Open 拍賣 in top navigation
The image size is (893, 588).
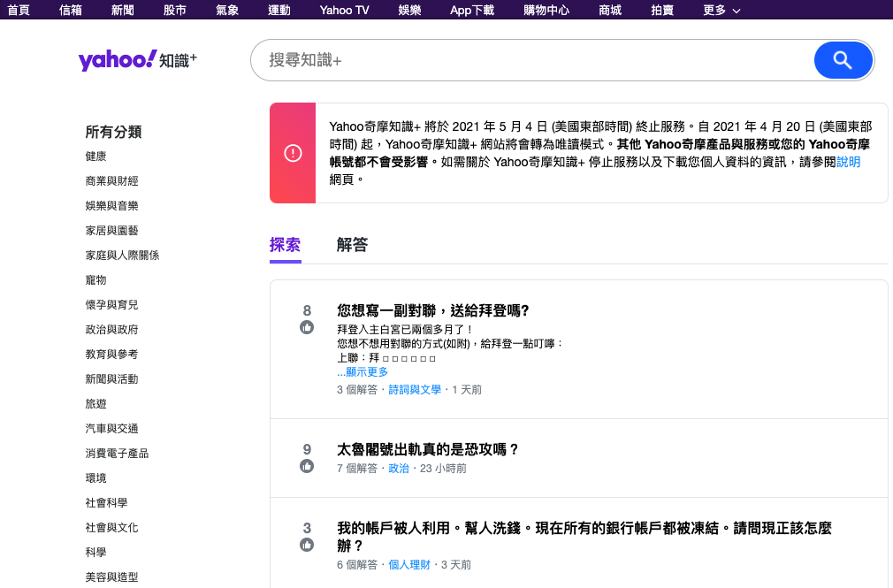click(x=662, y=11)
